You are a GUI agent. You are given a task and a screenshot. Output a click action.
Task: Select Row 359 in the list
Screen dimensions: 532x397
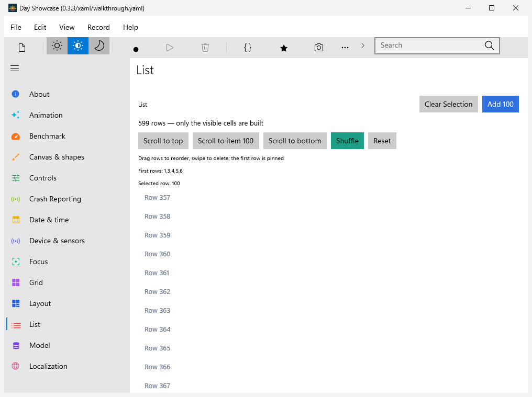pos(329,235)
